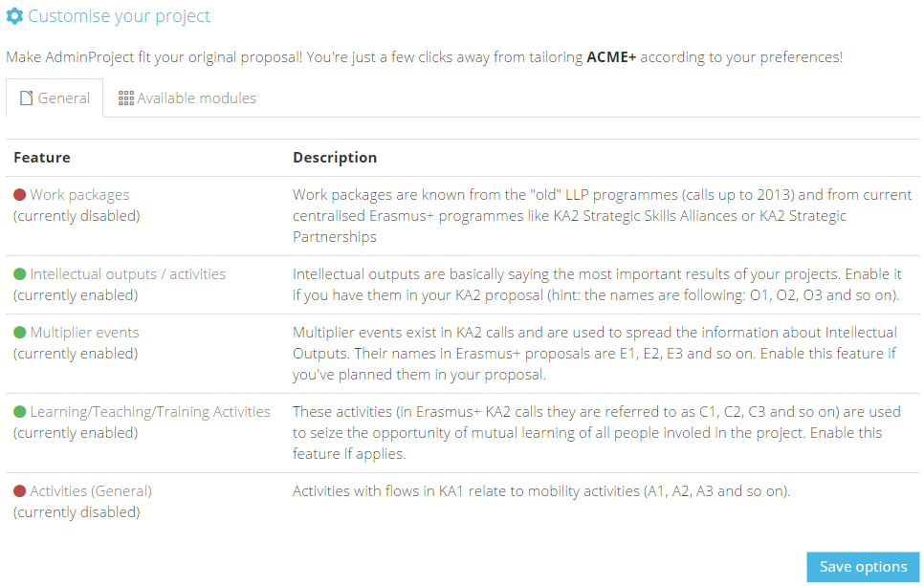This screenshot has width=924, height=586.
Task: Enable the Activities (General) feature link
Action: tap(91, 490)
